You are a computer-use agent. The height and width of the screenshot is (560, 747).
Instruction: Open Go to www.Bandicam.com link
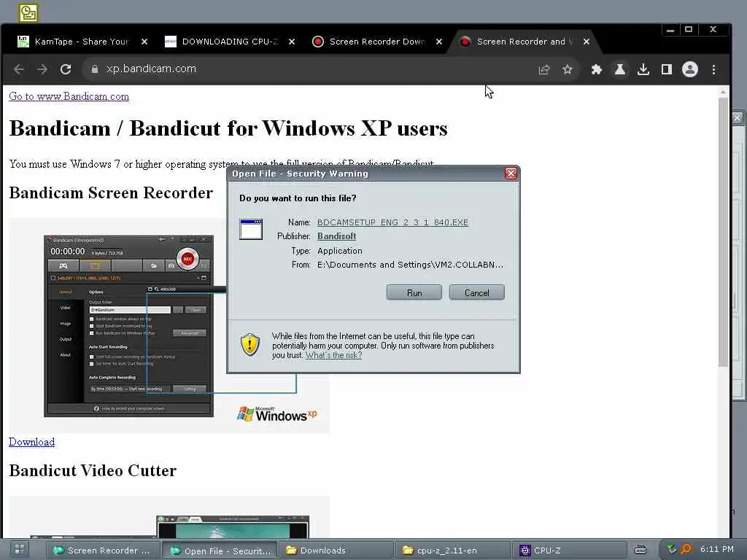point(69,96)
